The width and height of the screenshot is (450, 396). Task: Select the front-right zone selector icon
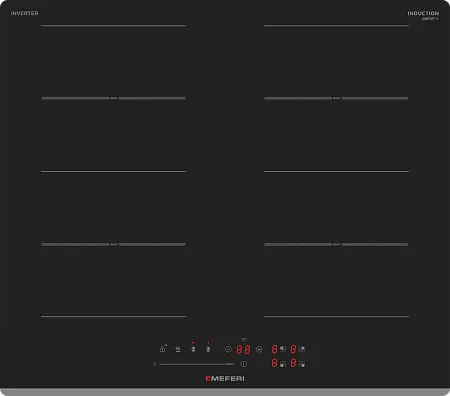[x=302, y=364]
